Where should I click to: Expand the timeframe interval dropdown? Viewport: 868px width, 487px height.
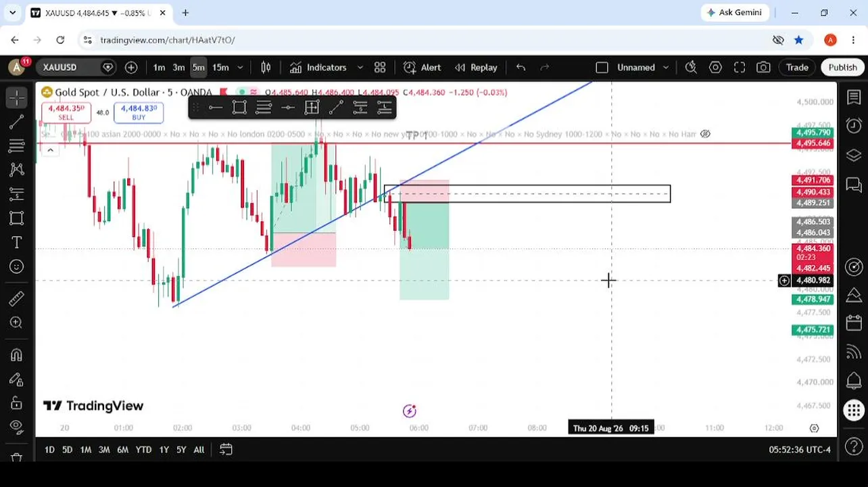tap(240, 67)
